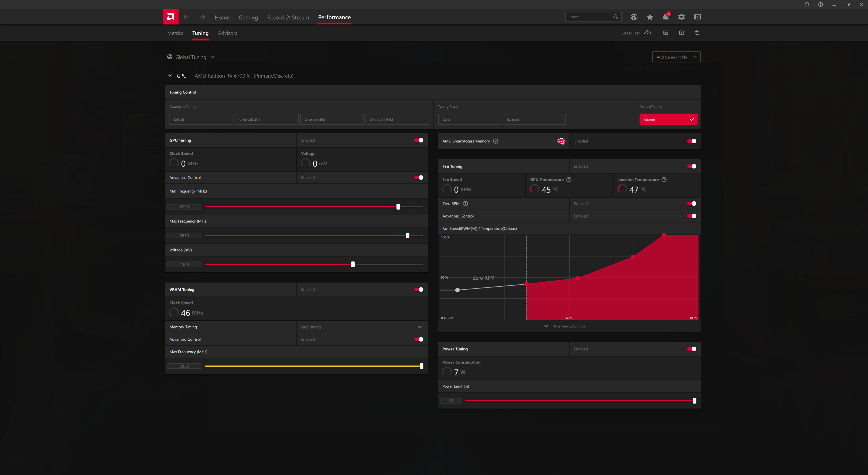Click the SmartAccess Memory brain icon
This screenshot has height=475, width=868.
coord(561,141)
